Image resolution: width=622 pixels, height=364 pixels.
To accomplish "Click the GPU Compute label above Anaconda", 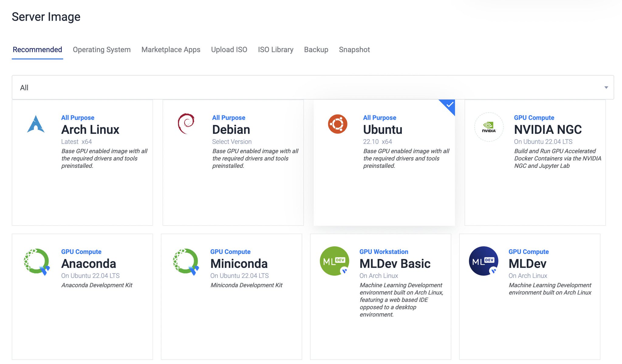I will [81, 252].
